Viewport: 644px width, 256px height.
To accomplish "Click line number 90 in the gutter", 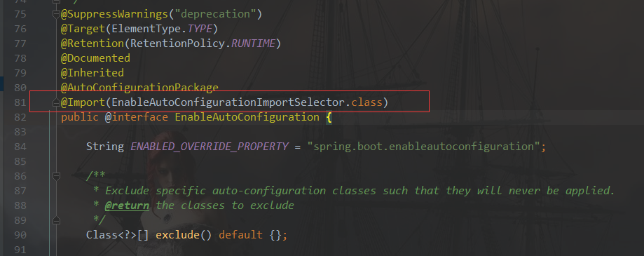I will point(20,235).
